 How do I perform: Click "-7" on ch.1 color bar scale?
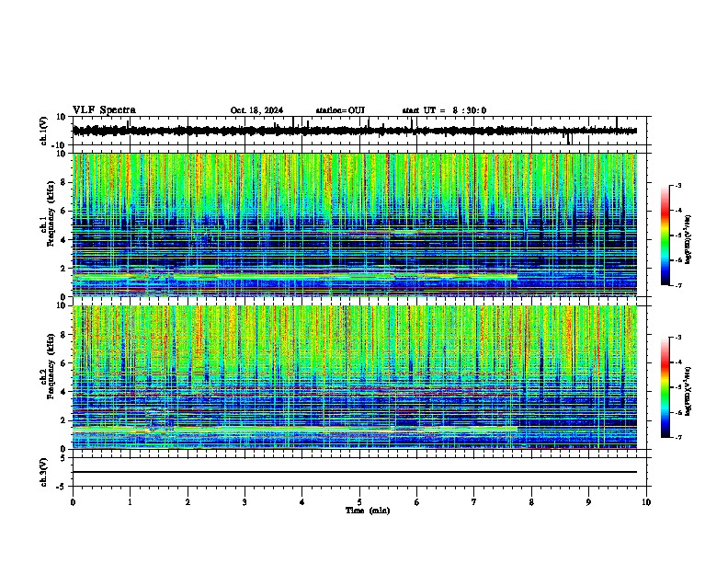pyautogui.click(x=677, y=285)
